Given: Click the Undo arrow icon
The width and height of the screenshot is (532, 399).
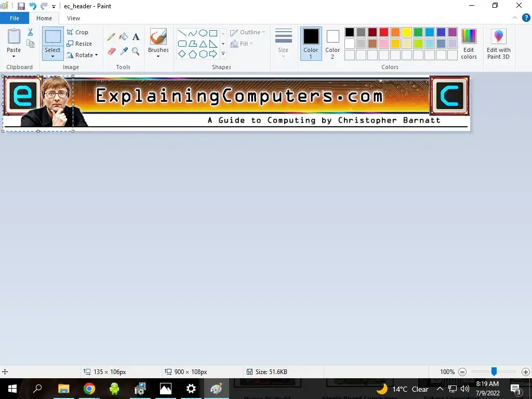Looking at the screenshot, I should 33,6.
